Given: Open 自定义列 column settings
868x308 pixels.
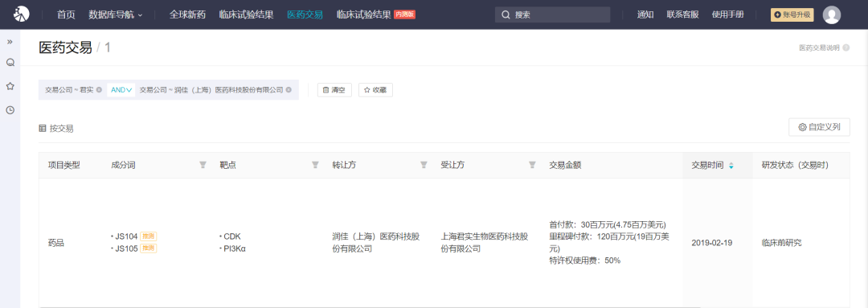Looking at the screenshot, I should pyautogui.click(x=819, y=127).
